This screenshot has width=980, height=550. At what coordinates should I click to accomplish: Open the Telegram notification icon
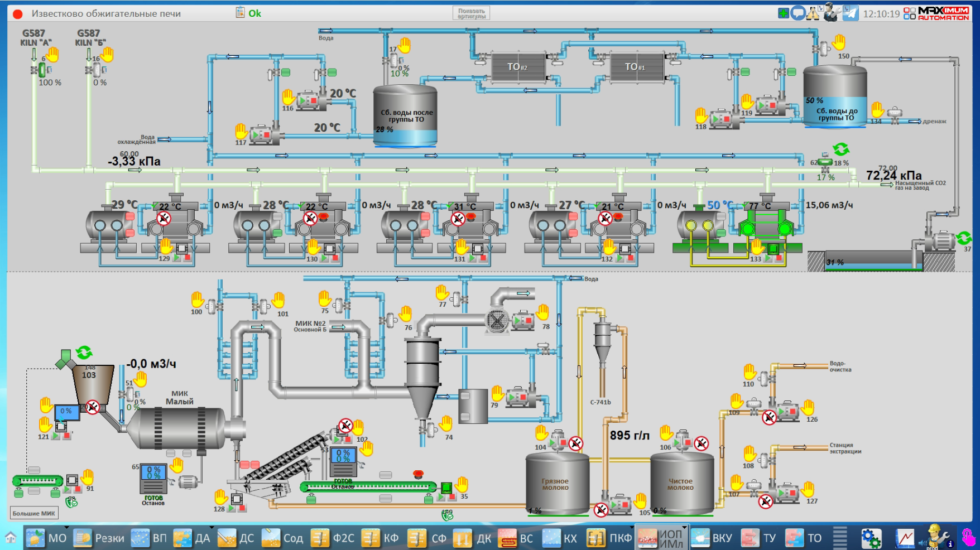(x=850, y=13)
